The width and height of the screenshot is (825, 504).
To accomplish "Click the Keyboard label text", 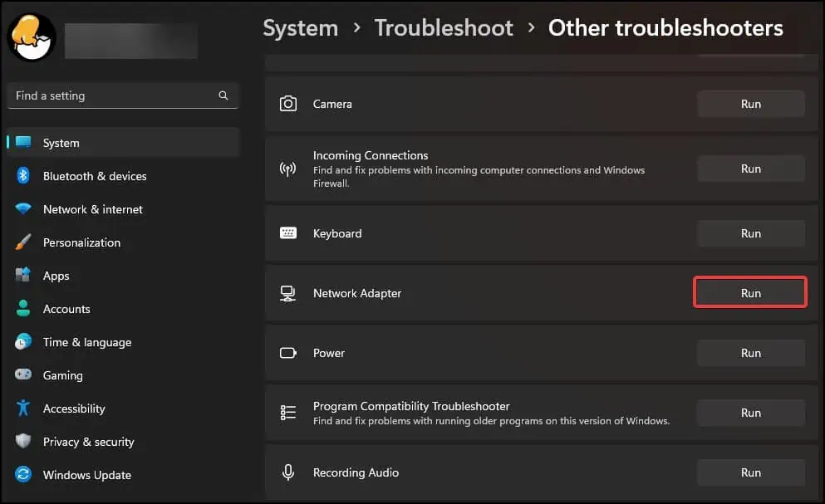I will click(337, 233).
